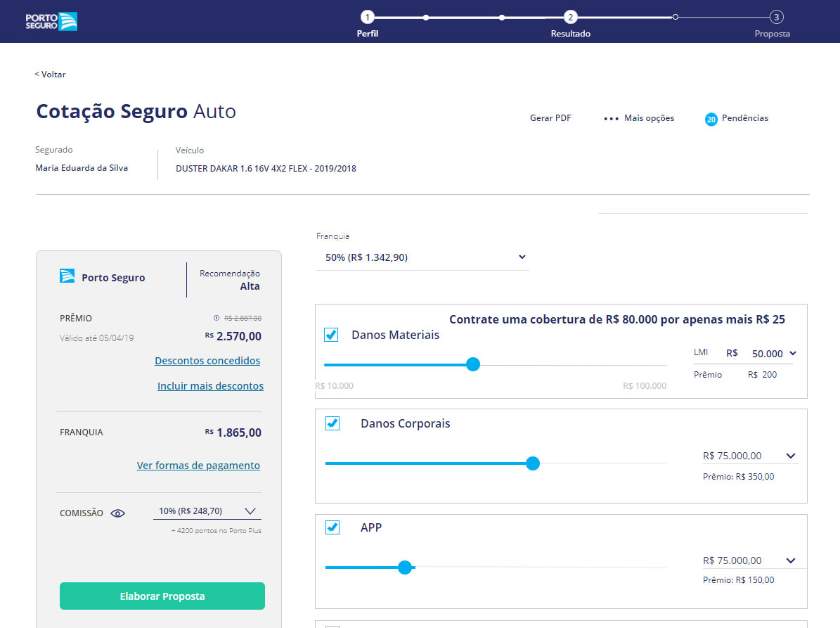This screenshot has width=840, height=628.
Task: Open the Franquia 50% dropdown
Action: pos(422,257)
